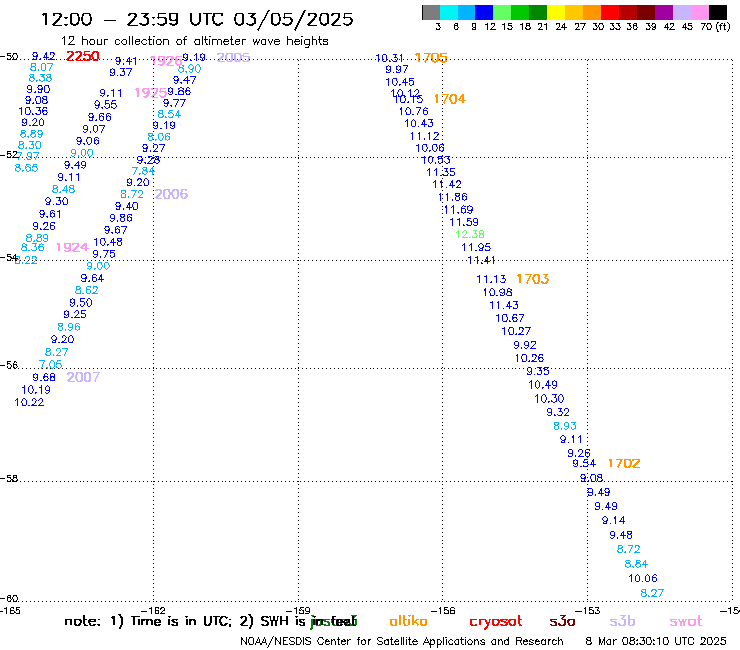Select the 10.36 reading
Viewport: 740px width, 650px height.
[x=33, y=111]
